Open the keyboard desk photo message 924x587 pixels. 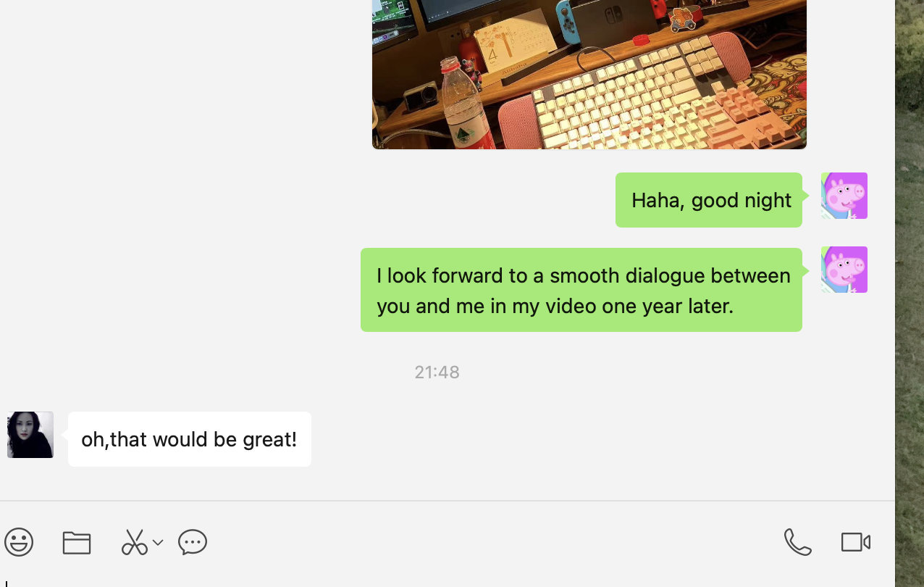589,74
